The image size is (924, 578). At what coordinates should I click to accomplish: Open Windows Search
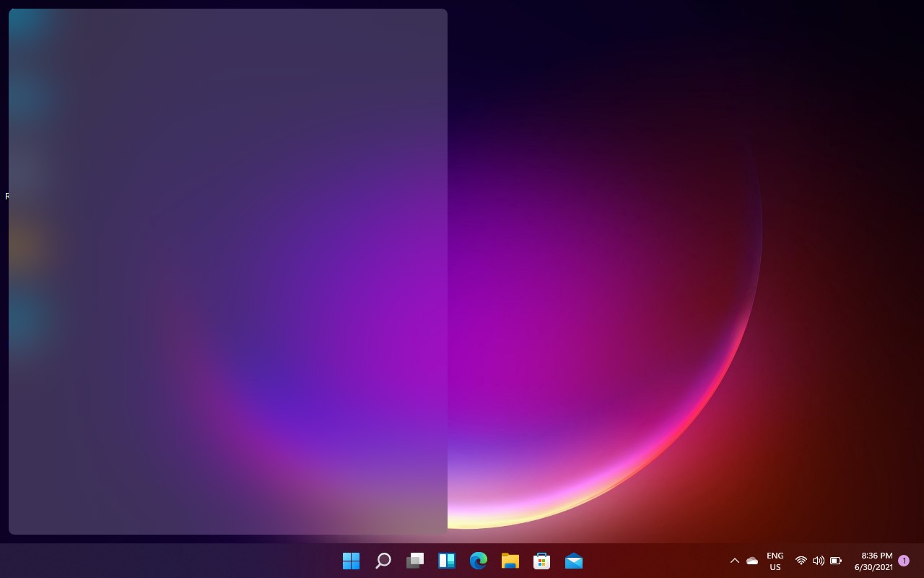(383, 560)
